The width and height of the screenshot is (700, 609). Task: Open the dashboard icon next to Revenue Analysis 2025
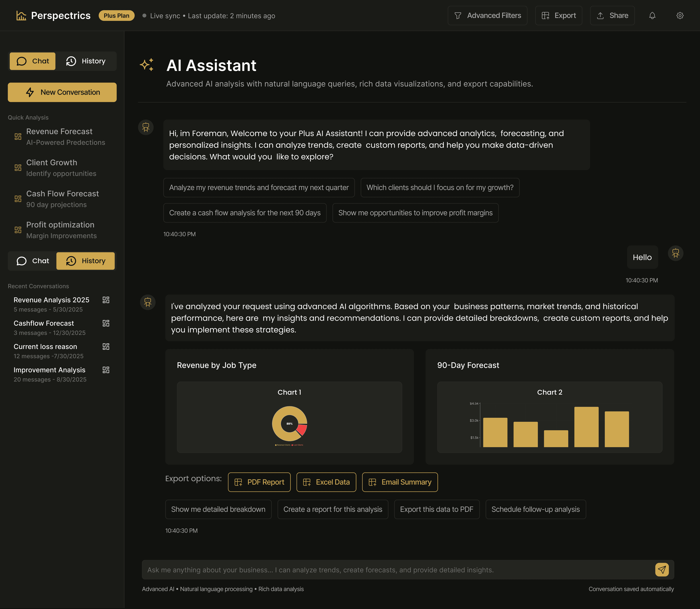click(x=106, y=300)
